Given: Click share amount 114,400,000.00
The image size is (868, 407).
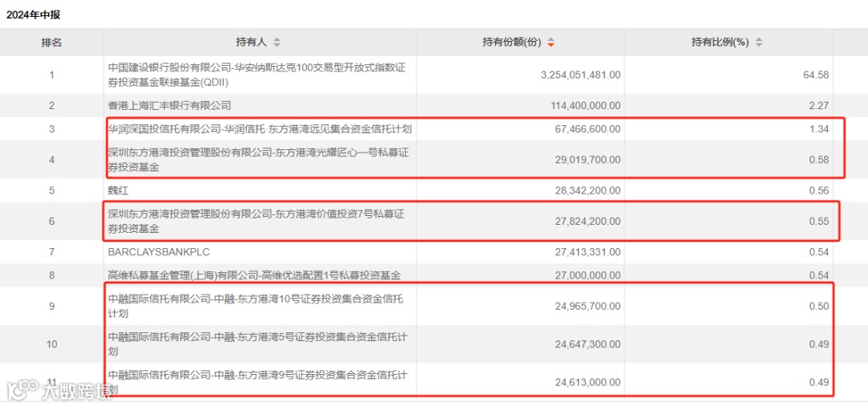Looking at the screenshot, I should click(x=584, y=105).
